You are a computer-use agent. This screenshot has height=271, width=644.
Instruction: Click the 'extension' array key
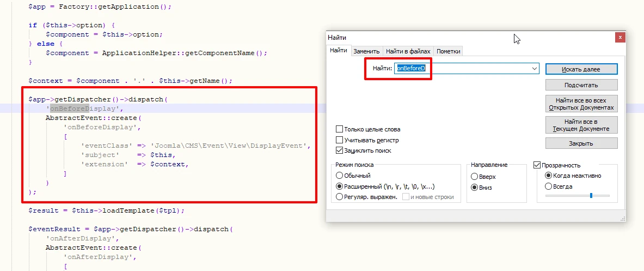tap(105, 165)
